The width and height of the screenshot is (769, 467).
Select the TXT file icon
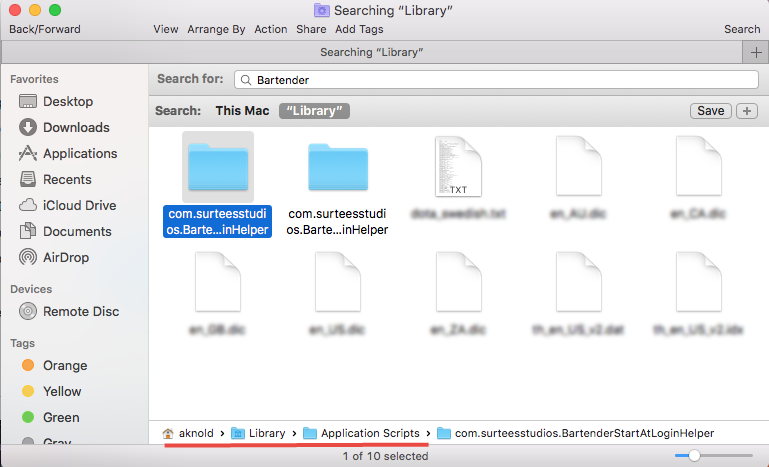(458, 167)
